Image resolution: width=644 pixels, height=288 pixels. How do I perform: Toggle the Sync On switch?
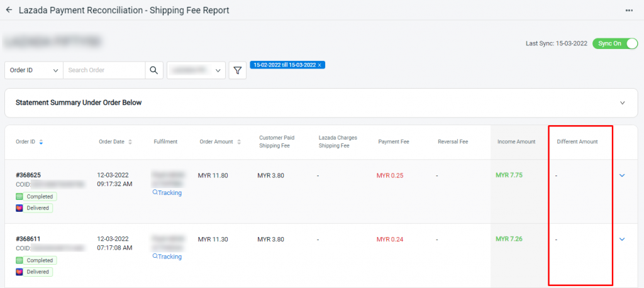pos(615,43)
